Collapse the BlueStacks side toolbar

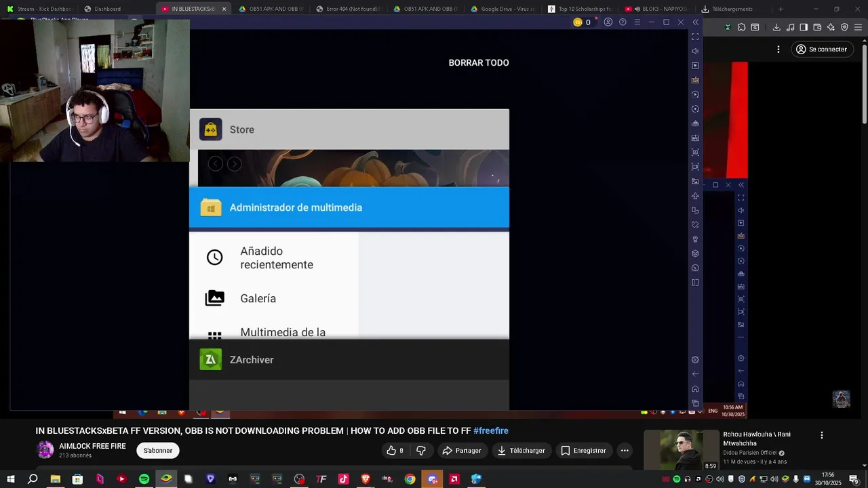pyautogui.click(x=695, y=22)
